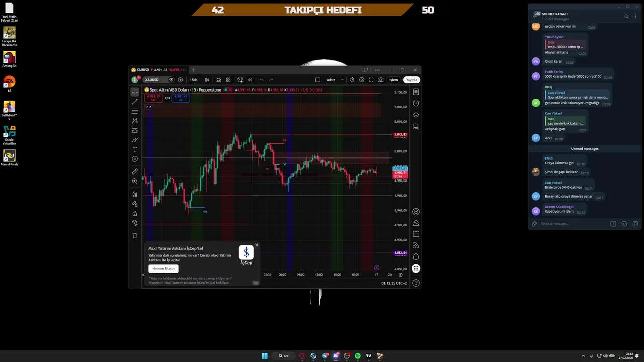Viewport: 644px width, 362px height.
Task: Open the user profile avatar menu
Action: point(135,80)
